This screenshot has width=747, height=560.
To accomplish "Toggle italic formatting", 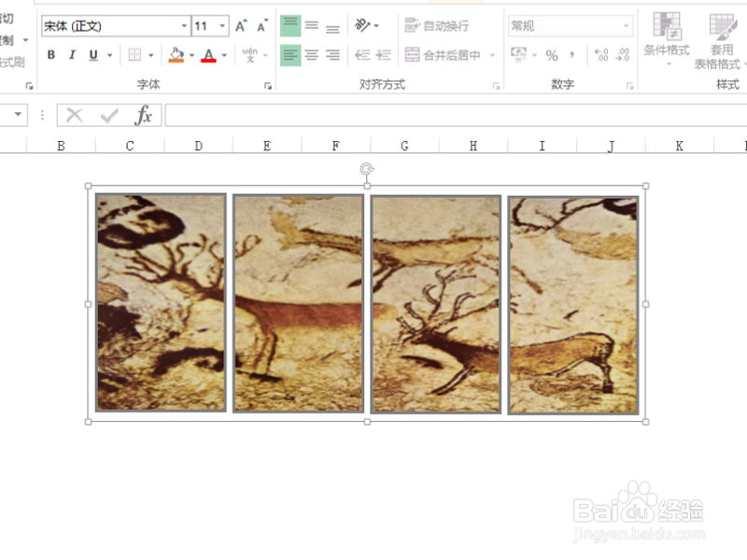I will pyautogui.click(x=72, y=55).
